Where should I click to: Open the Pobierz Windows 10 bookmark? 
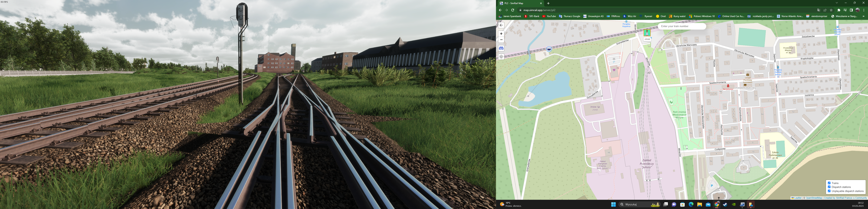point(702,16)
